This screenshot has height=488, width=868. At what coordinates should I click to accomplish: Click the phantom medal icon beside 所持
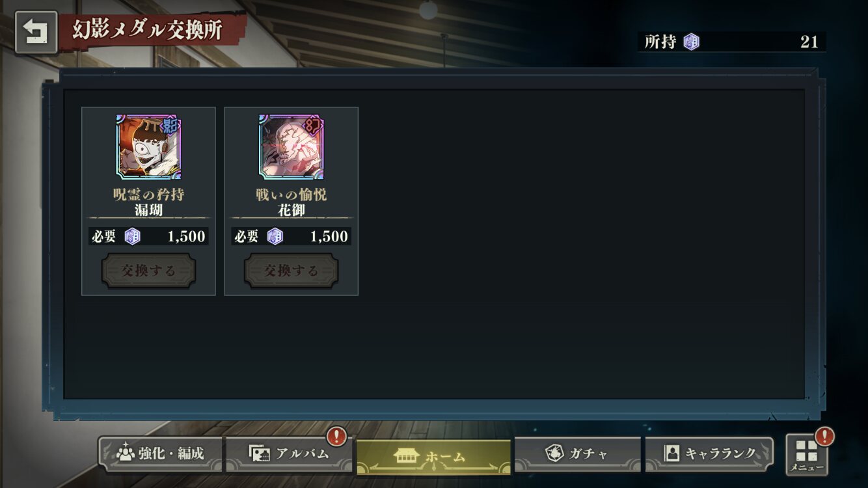(x=691, y=42)
